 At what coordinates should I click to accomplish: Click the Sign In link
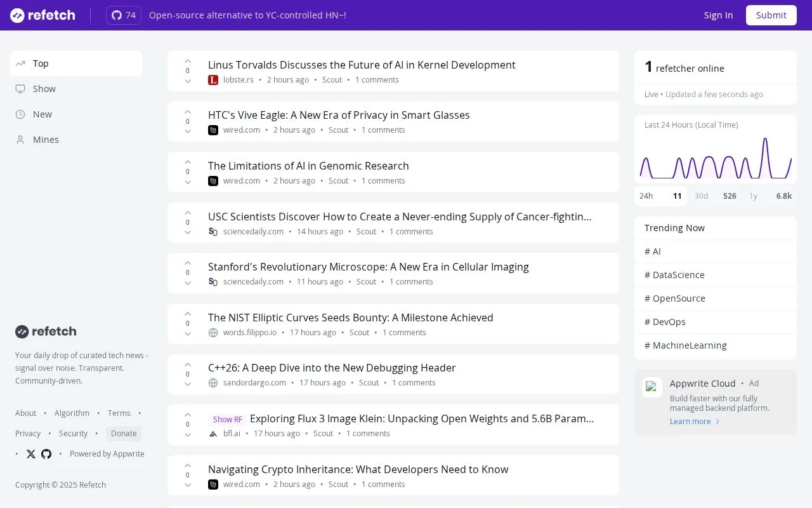tap(718, 15)
